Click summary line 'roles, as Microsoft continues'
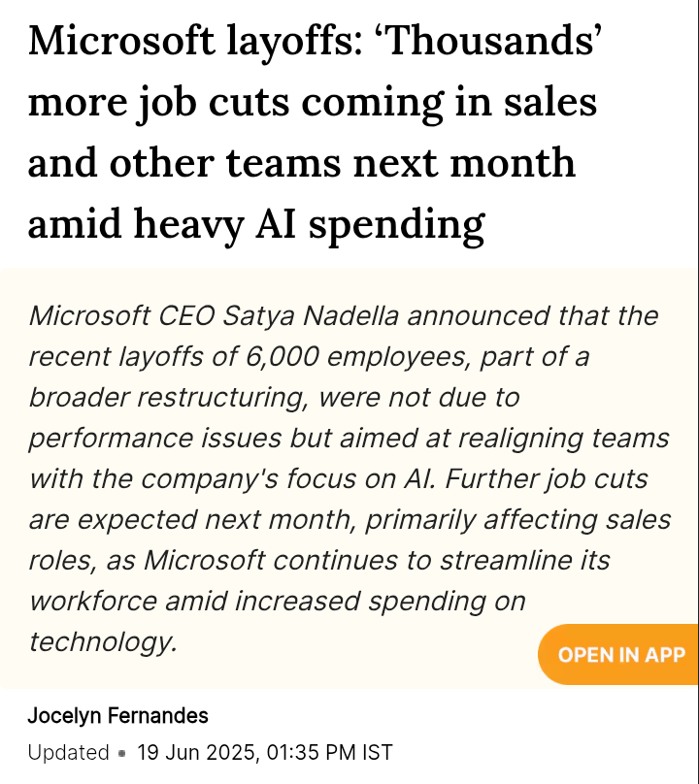 [x=319, y=561]
